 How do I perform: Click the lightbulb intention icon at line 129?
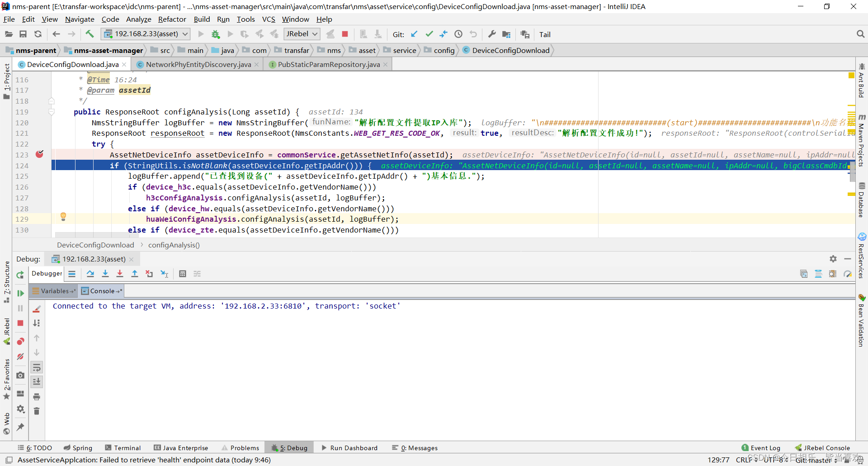coord(63,217)
